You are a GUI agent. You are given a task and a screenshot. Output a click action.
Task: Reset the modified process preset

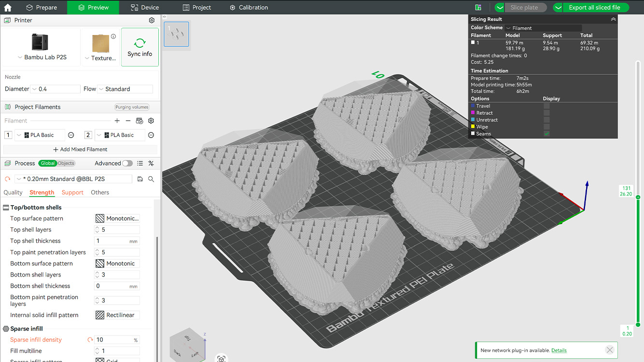(x=7, y=179)
